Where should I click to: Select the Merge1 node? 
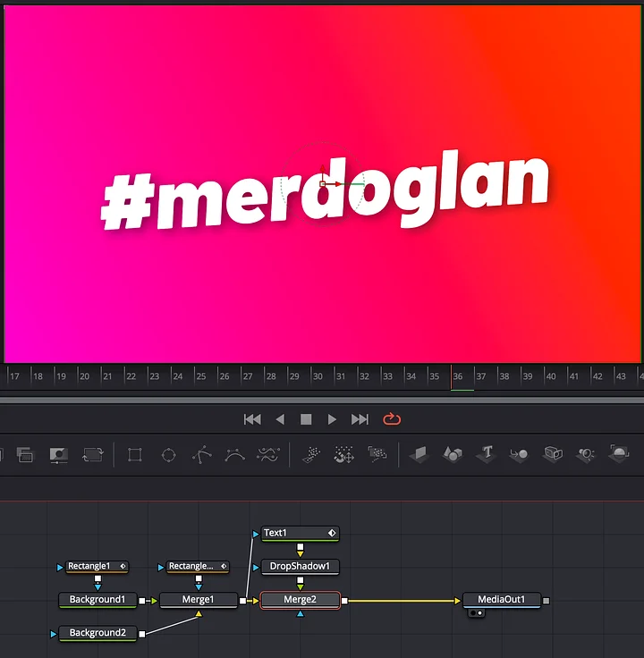[x=199, y=600]
